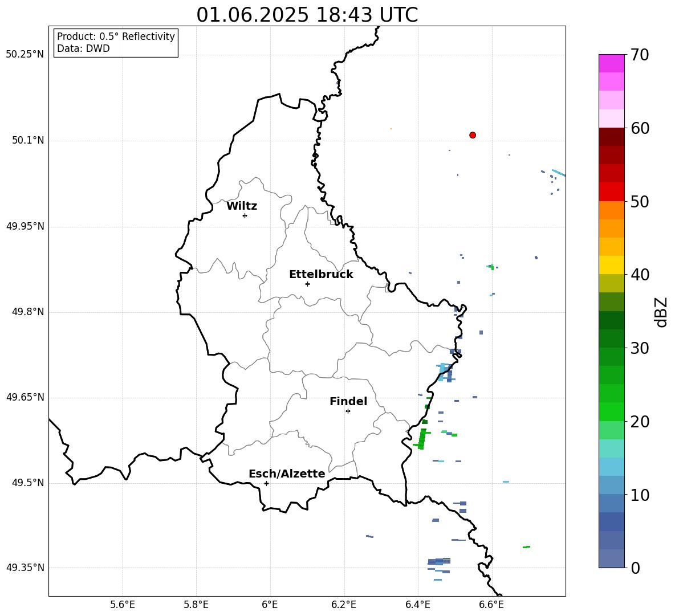Click the Findel station cross marker
The width and height of the screenshot is (675, 616).
(348, 411)
